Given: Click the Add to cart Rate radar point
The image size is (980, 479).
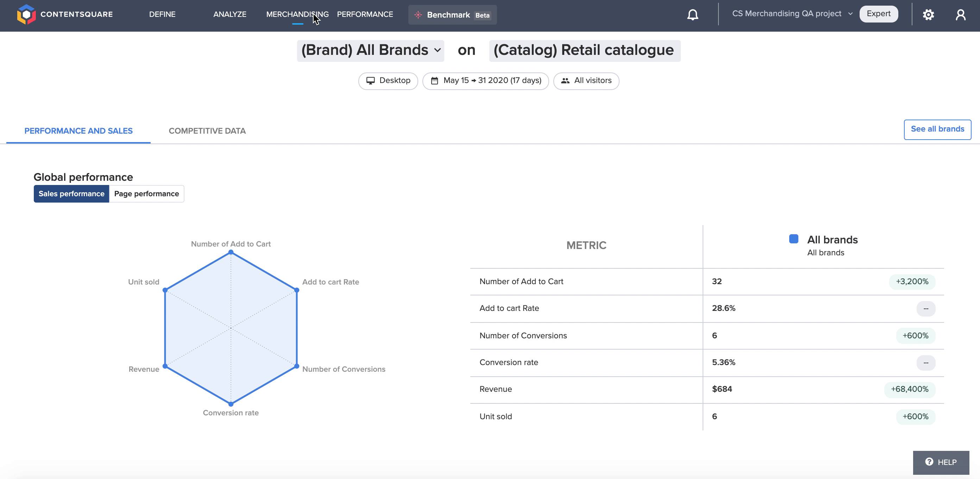Looking at the screenshot, I should (297, 290).
